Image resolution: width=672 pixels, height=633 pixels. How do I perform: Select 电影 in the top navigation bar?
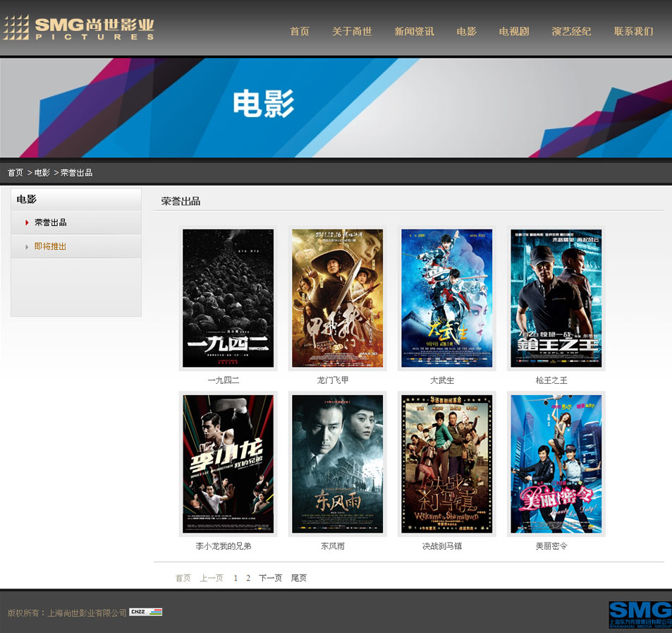click(x=466, y=31)
